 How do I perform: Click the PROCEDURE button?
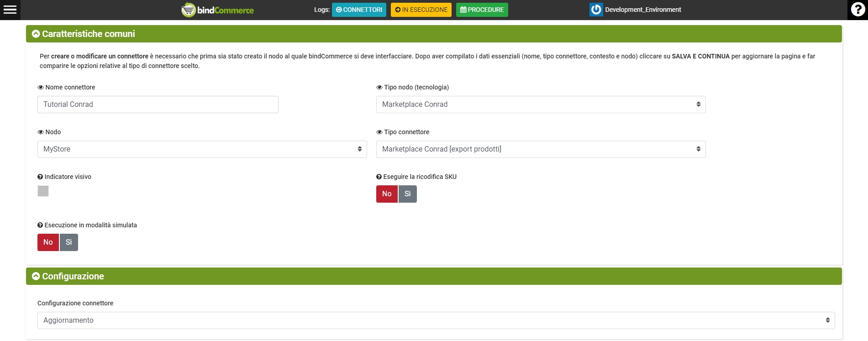pos(482,10)
